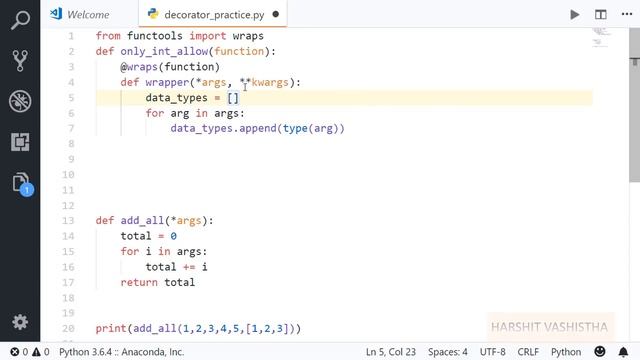Go to line via Ln 5, Col 23
The image size is (640, 360).
(x=391, y=352)
